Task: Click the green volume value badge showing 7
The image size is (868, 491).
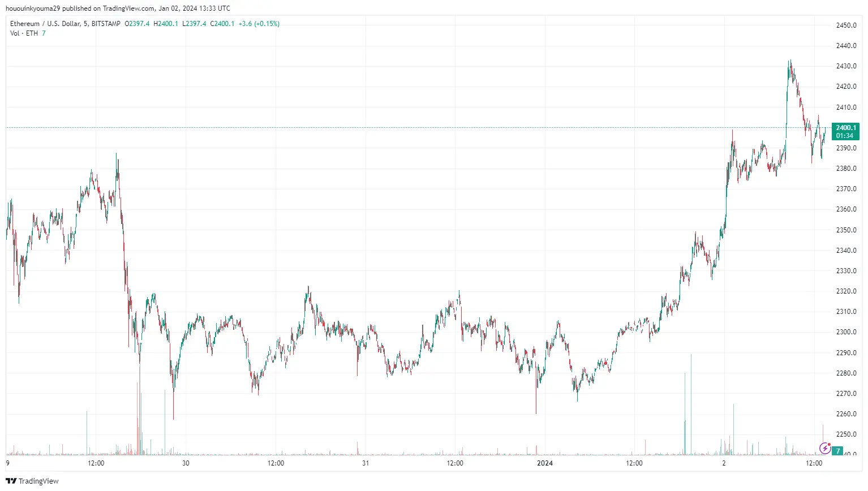Action: click(x=837, y=451)
